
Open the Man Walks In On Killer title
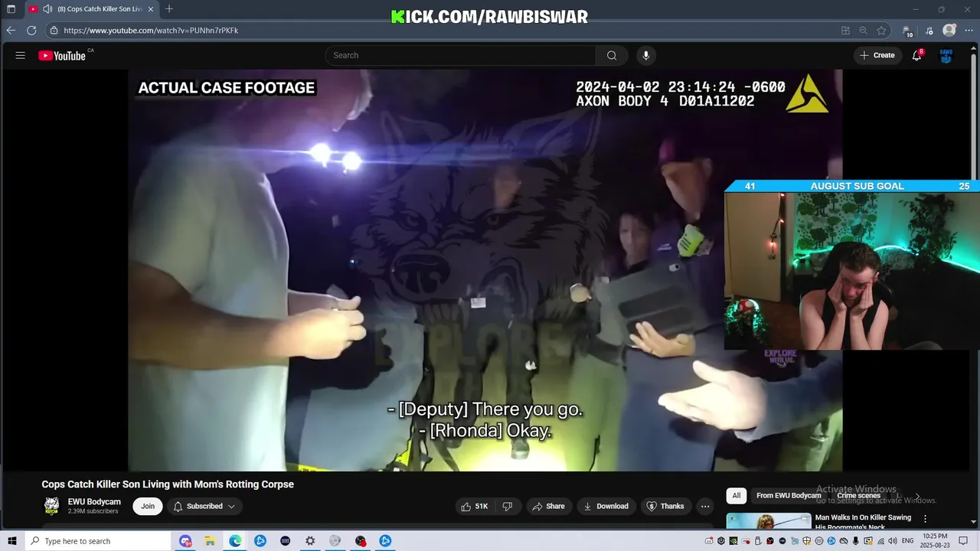click(863, 522)
